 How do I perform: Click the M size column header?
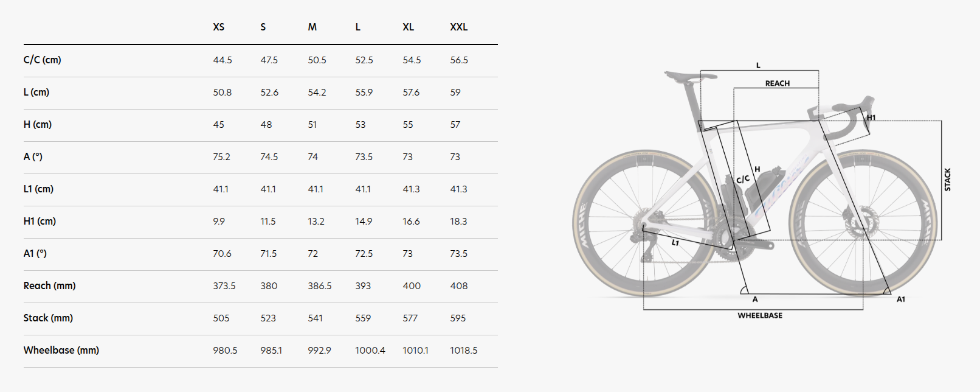[x=312, y=27]
